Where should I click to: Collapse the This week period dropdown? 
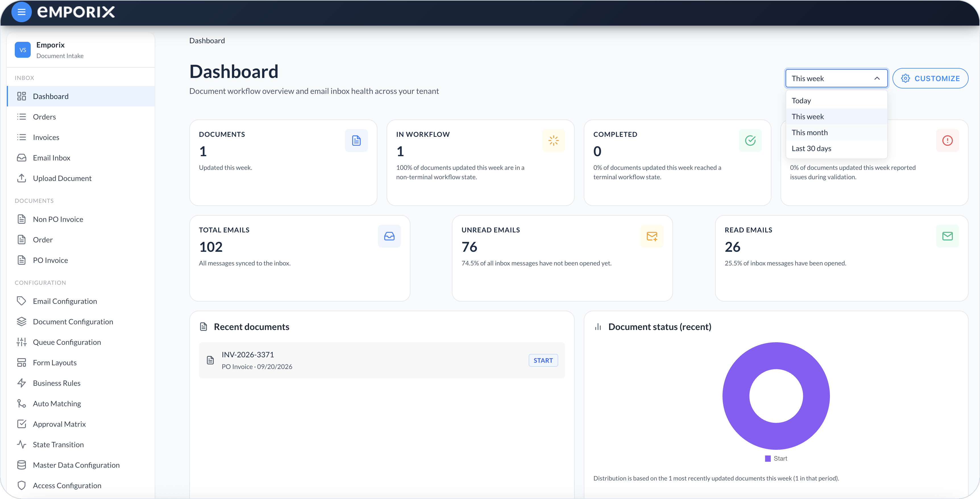[836, 79]
